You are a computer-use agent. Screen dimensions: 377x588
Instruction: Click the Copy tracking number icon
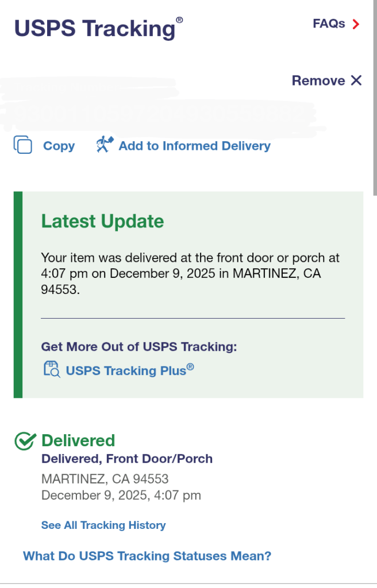click(23, 145)
